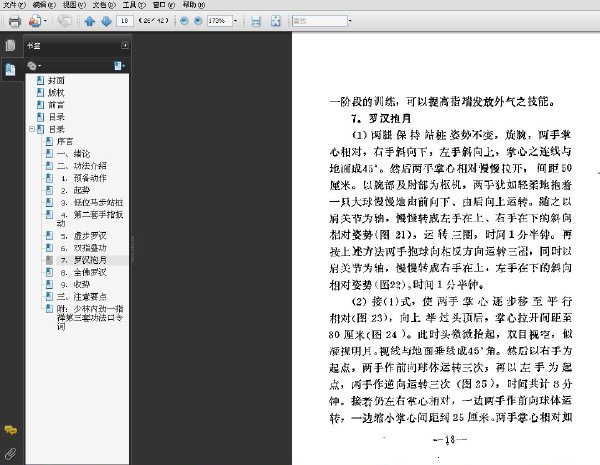Screen dimensions: 600x465
Task: Open the 工具 menu
Action: (x=134, y=5)
